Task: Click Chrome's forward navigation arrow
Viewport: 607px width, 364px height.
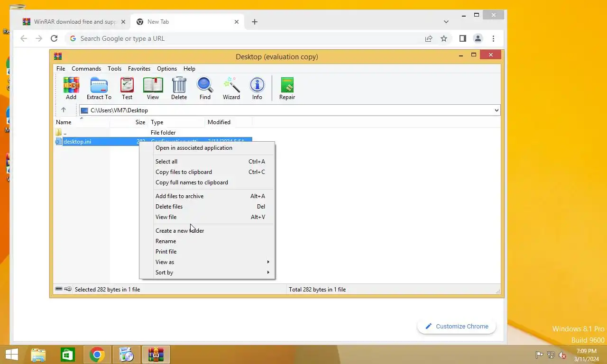Action: (x=39, y=38)
